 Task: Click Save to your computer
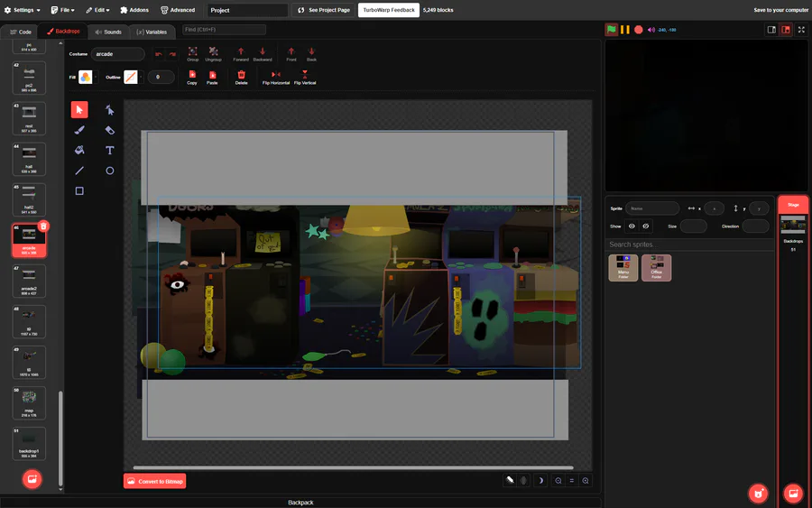(x=781, y=10)
